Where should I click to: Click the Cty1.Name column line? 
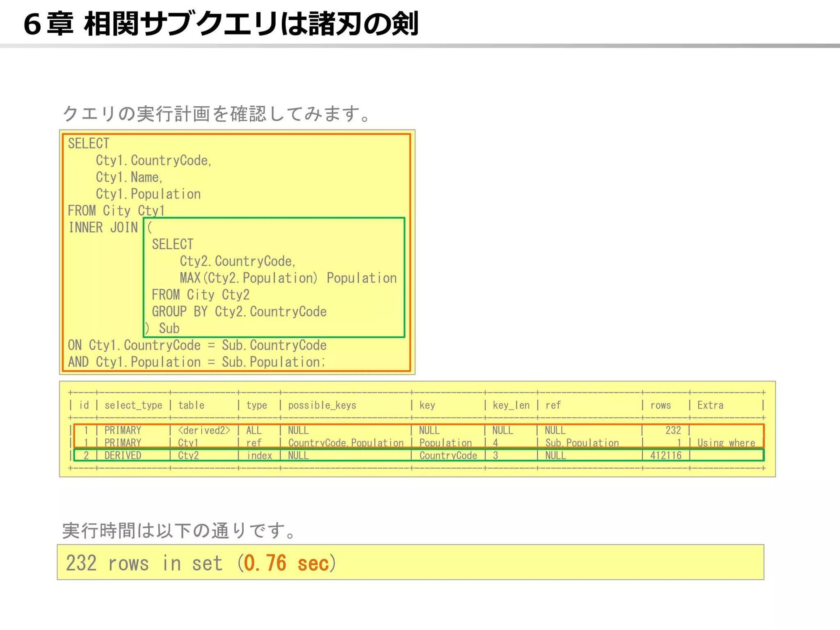[x=129, y=177]
